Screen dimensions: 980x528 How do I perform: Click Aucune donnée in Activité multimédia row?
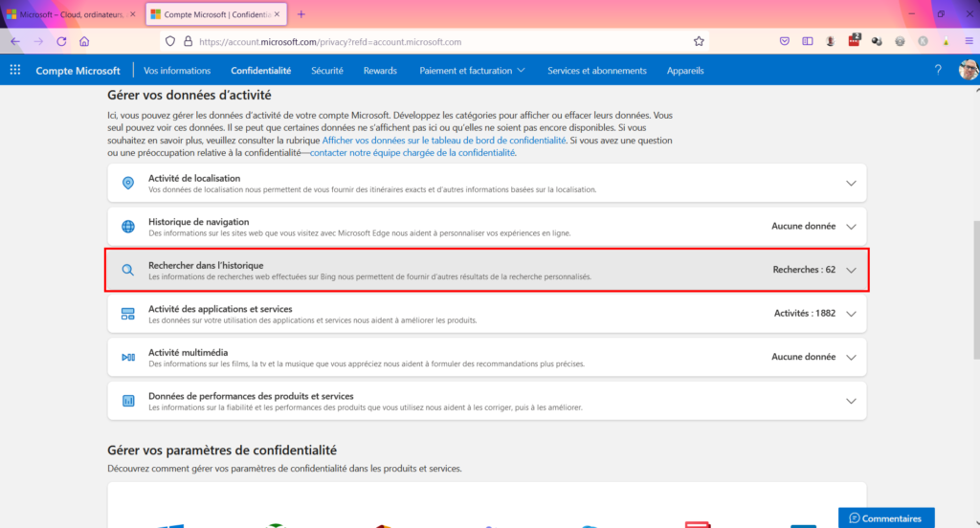point(803,357)
